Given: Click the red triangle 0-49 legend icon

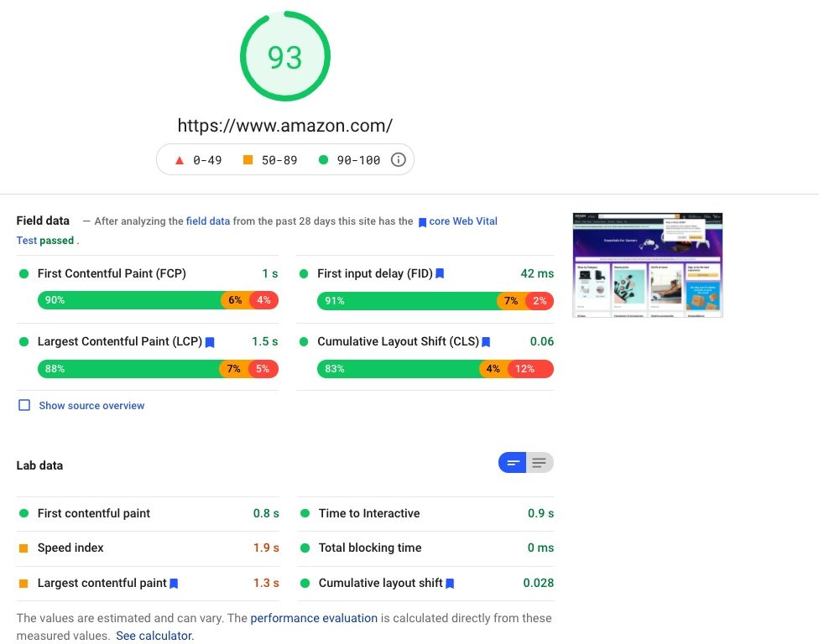Looking at the screenshot, I should coord(180,160).
